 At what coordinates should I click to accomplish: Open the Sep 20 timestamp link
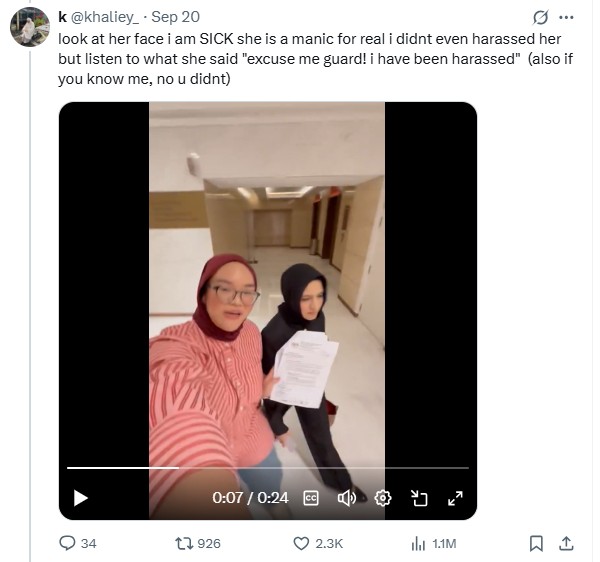pos(176,17)
